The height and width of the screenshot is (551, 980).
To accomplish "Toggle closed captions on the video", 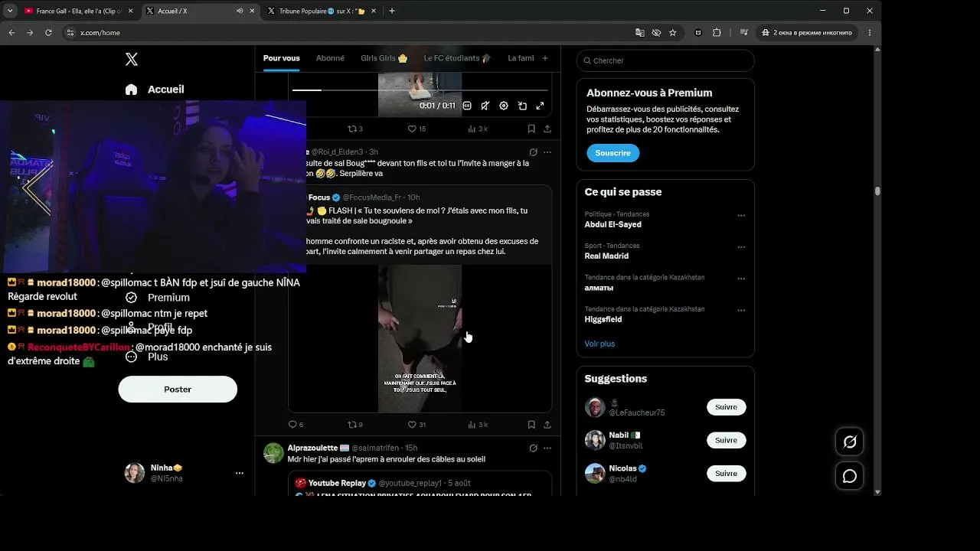I will pyautogui.click(x=467, y=106).
